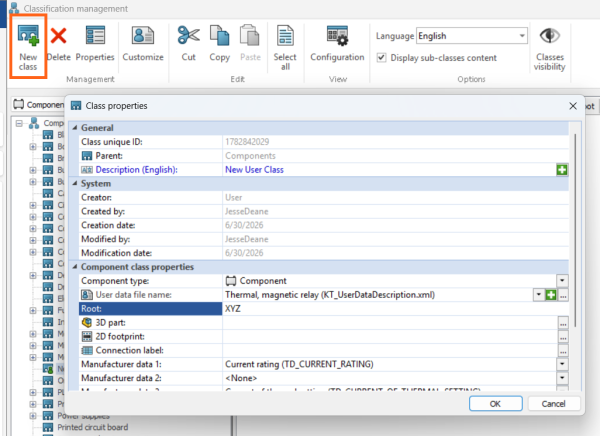Browse for User data file name
The width and height of the screenshot is (600, 436).
[563, 295]
